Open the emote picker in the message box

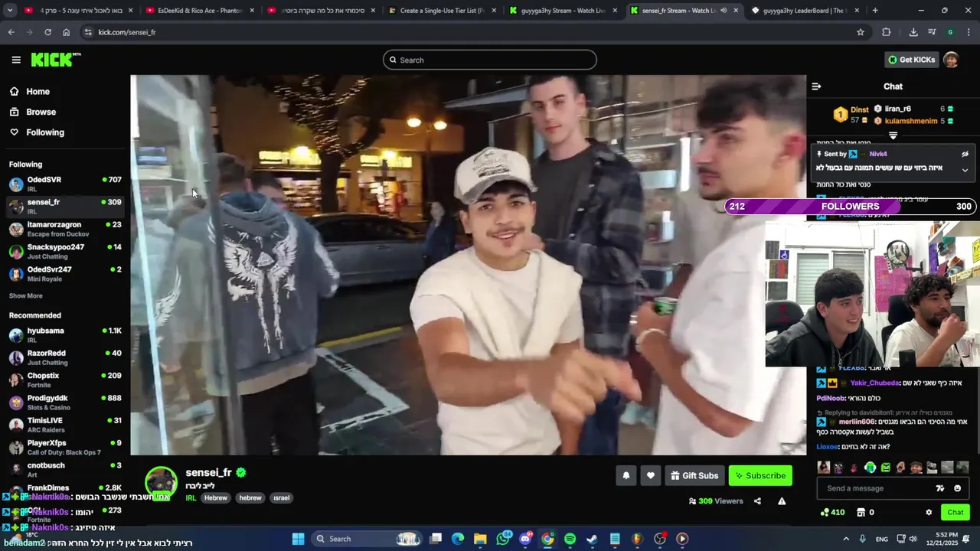(957, 488)
